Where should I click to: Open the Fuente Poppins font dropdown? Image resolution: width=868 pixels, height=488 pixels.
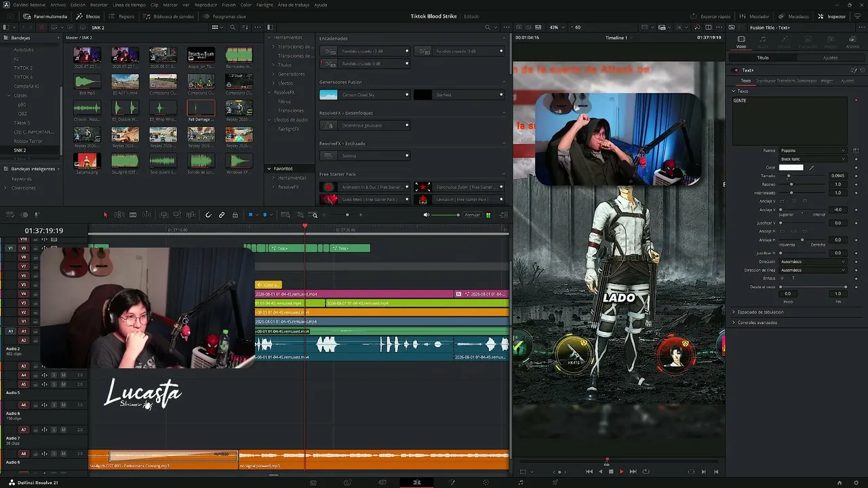pos(812,150)
